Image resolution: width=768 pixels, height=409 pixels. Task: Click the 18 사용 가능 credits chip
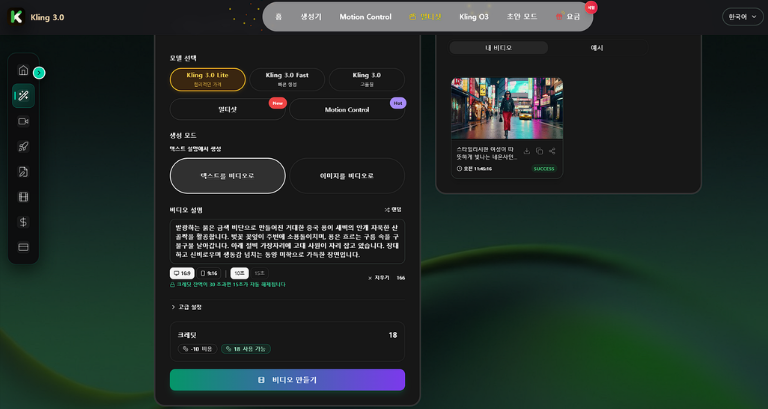click(246, 349)
